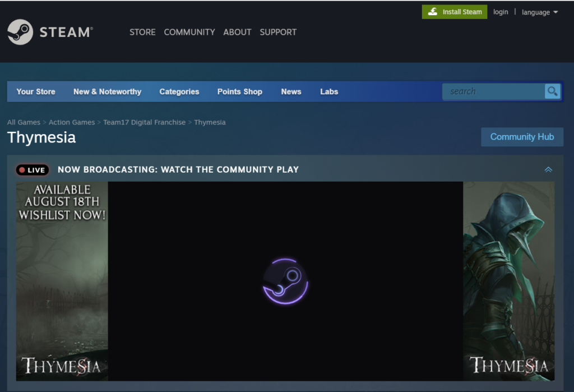Open the STORE menu
574x392 pixels.
[142, 32]
